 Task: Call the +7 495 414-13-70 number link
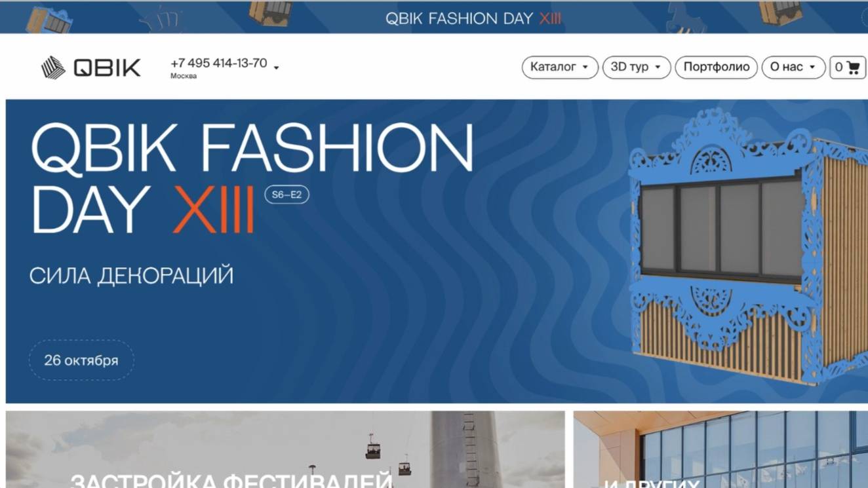pos(218,64)
